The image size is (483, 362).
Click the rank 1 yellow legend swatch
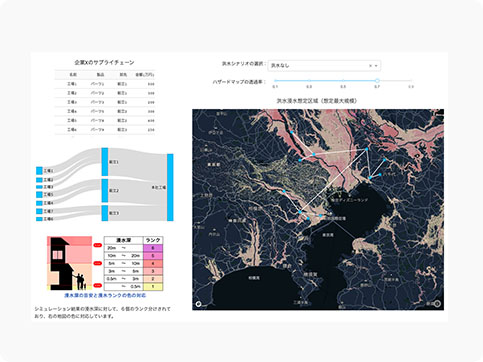pyautogui.click(x=153, y=286)
